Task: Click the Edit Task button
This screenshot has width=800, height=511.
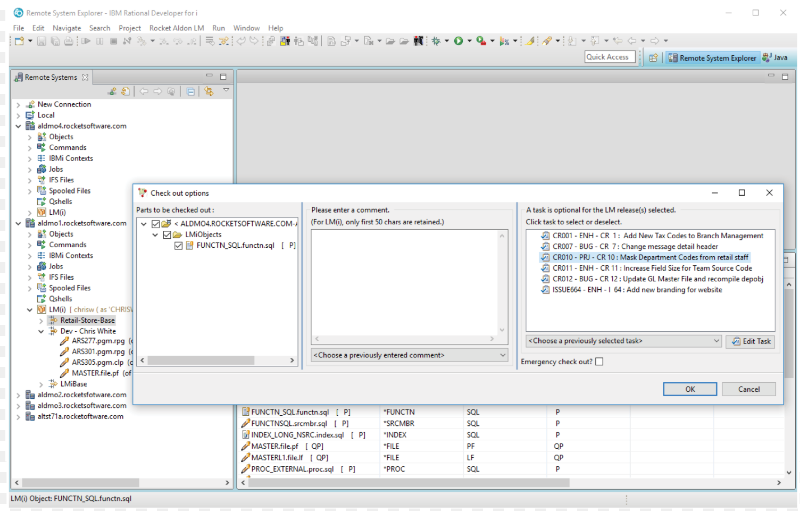Action: click(x=750, y=341)
